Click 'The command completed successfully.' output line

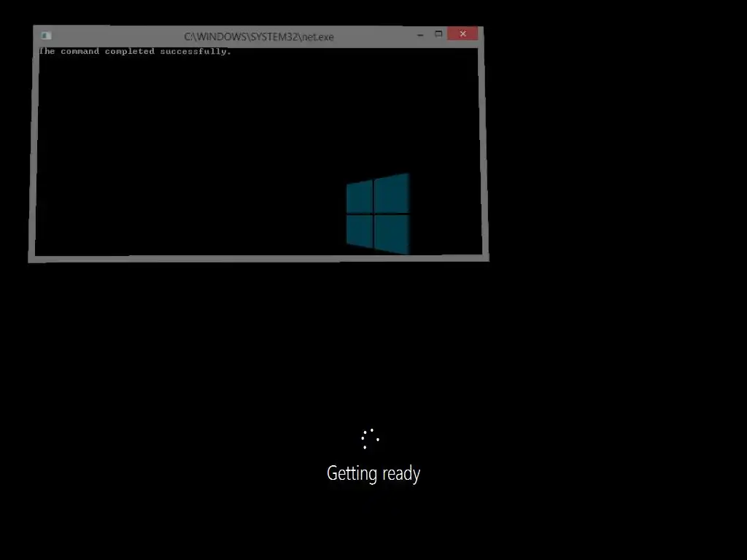pos(135,52)
